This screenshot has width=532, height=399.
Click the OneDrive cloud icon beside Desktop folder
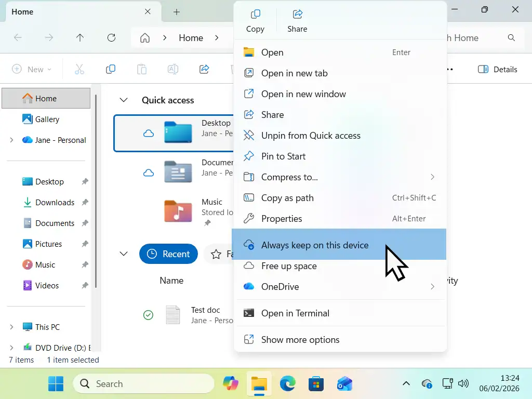[x=149, y=133]
